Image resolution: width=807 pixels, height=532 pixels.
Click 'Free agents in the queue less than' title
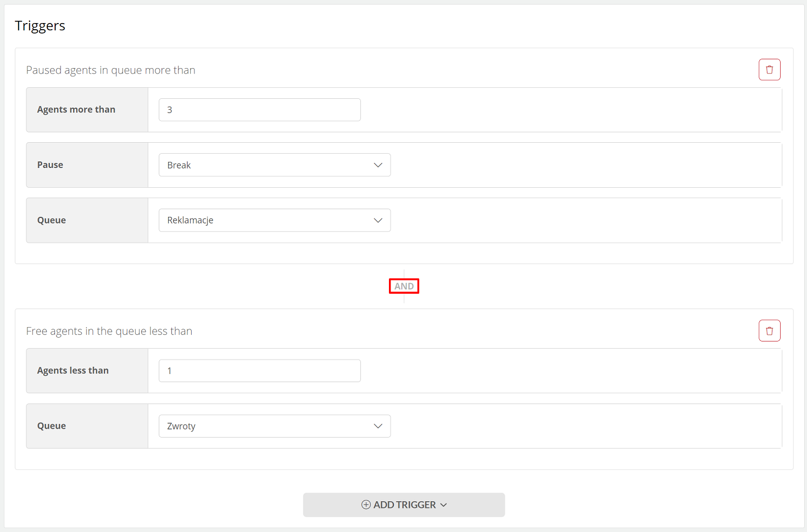[109, 331]
